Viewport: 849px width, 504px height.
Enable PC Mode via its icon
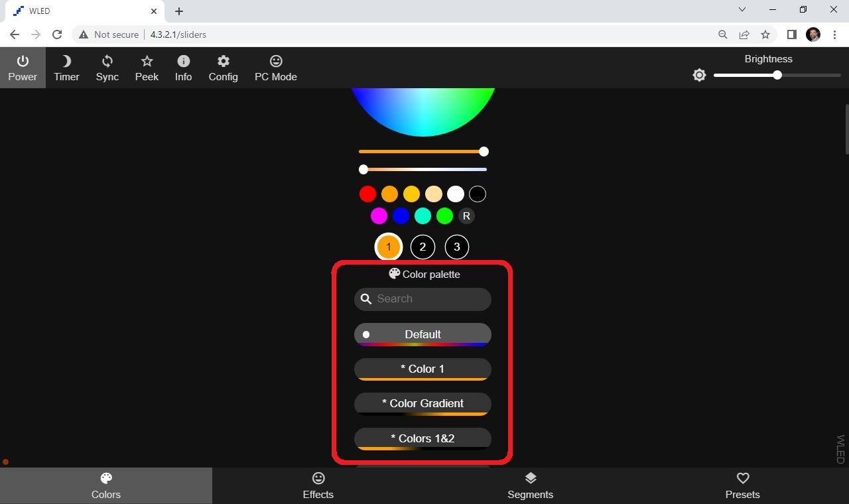(275, 66)
